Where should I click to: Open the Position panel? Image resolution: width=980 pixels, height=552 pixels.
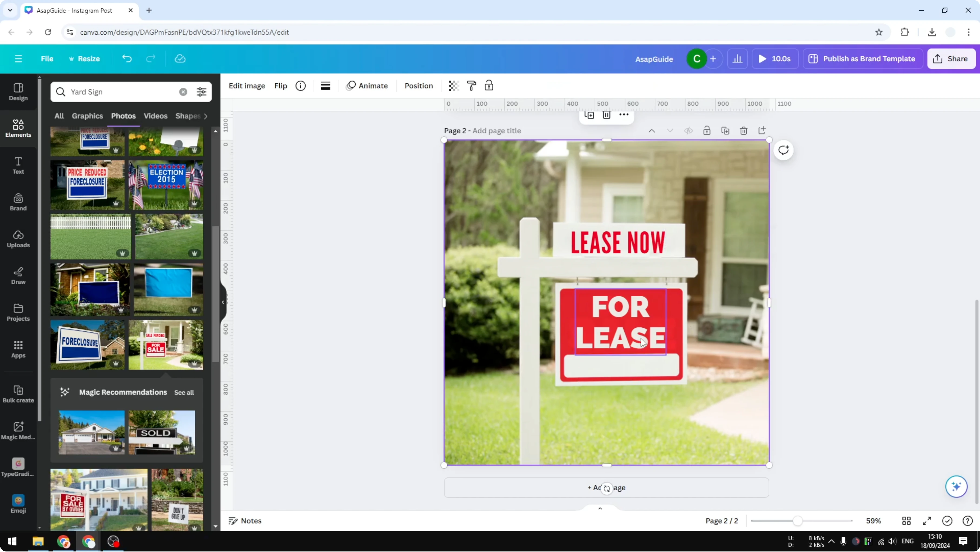coord(419,86)
